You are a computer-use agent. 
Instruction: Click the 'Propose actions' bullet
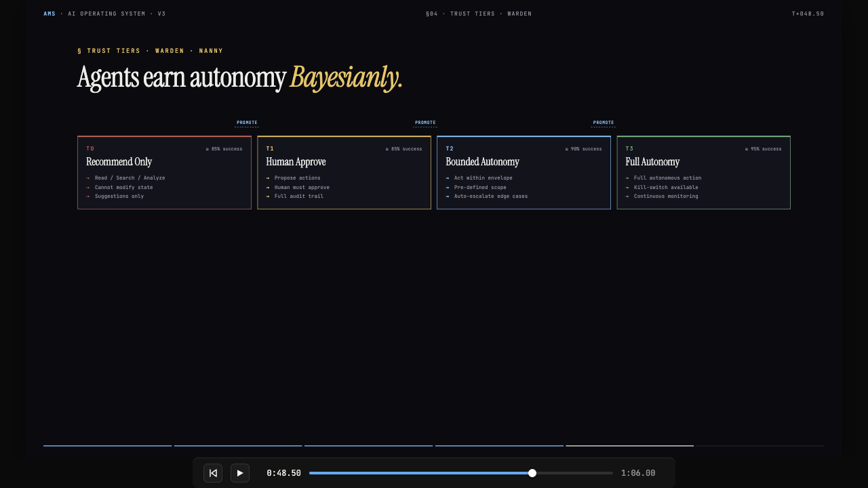[x=297, y=178]
